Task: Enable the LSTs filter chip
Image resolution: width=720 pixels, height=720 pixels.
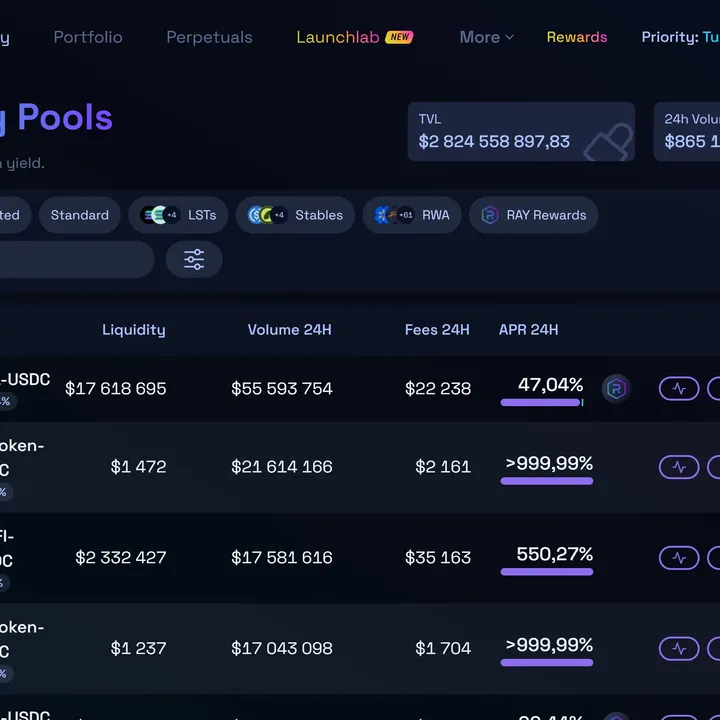Action: click(185, 215)
